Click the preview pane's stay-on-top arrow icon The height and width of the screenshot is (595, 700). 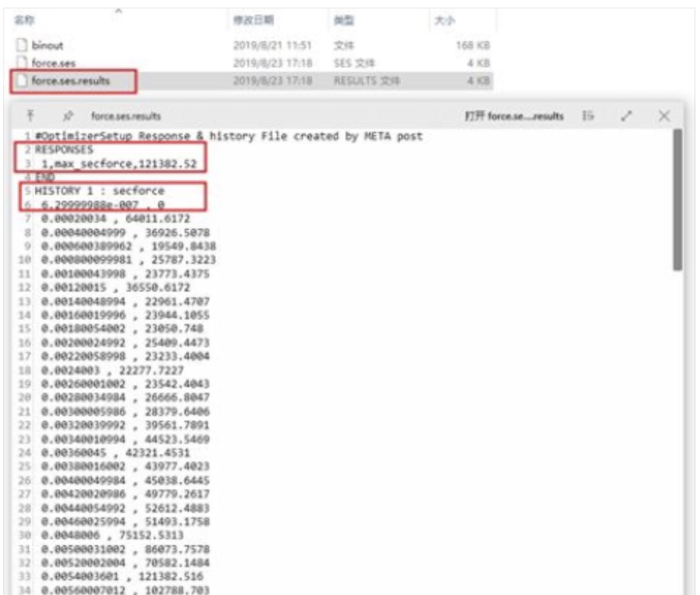tap(30, 116)
